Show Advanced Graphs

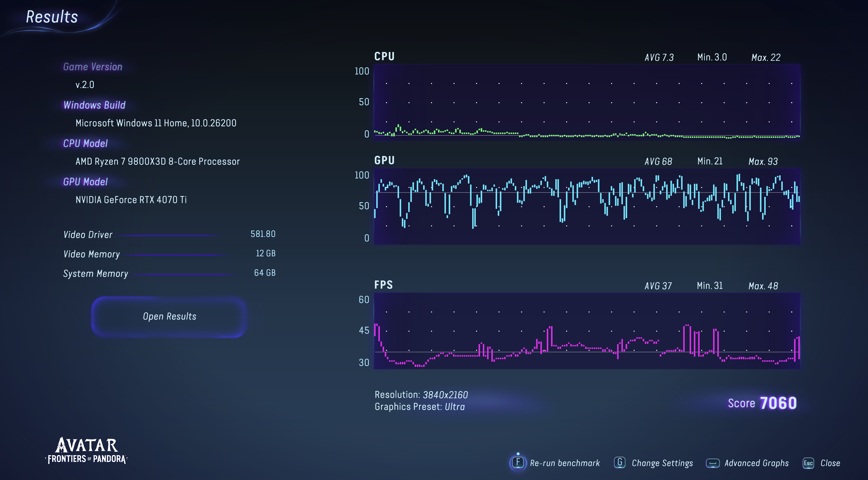(757, 463)
